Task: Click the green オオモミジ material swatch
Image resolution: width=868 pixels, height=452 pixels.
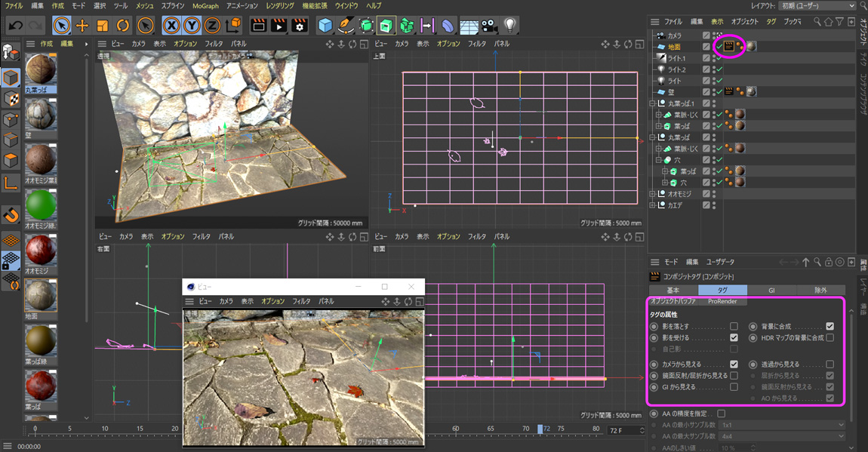Action: coord(41,204)
